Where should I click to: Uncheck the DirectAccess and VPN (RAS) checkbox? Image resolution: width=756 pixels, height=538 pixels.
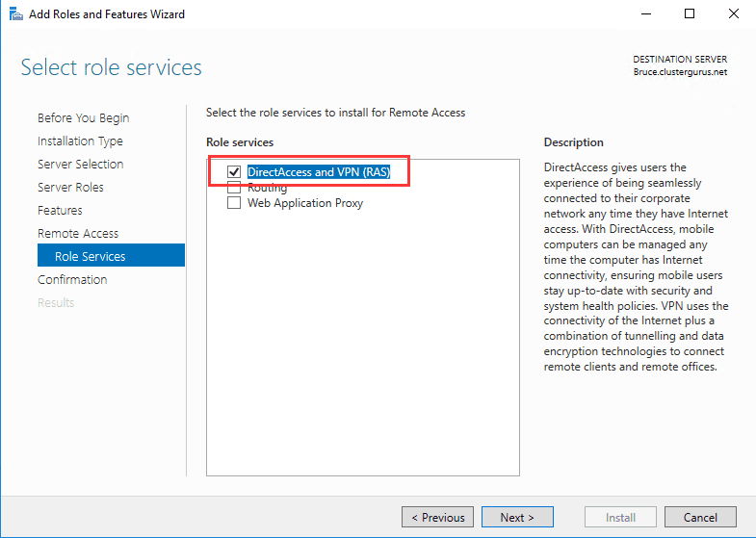tap(233, 172)
